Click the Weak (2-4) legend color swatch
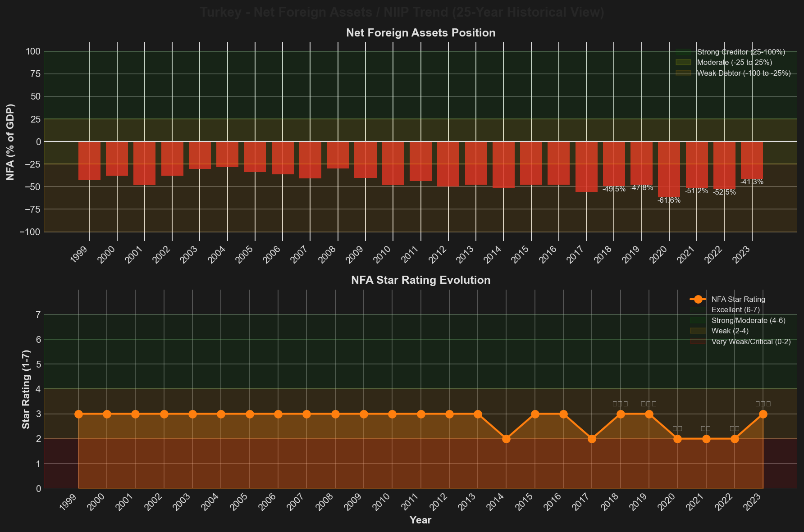This screenshot has height=532, width=804. coord(698,331)
